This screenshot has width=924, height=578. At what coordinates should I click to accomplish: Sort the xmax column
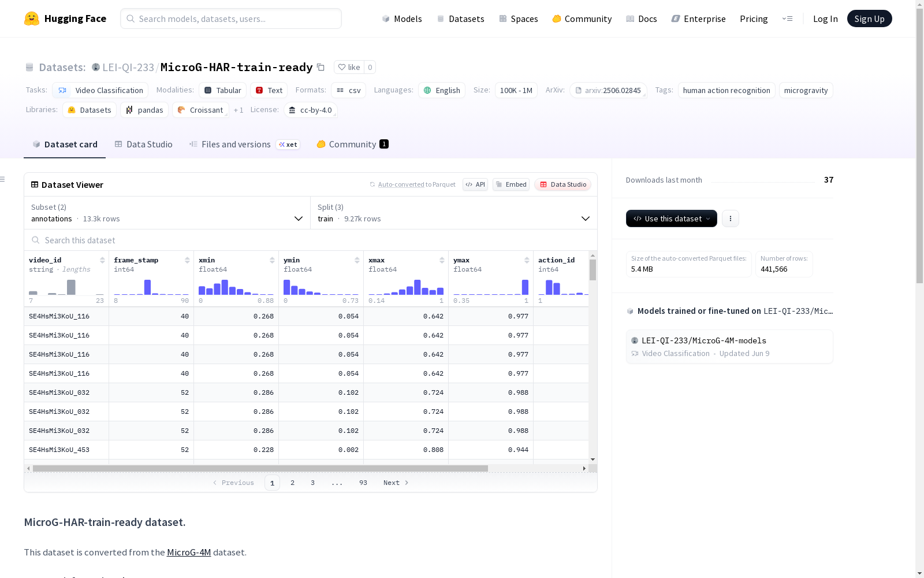click(x=442, y=260)
